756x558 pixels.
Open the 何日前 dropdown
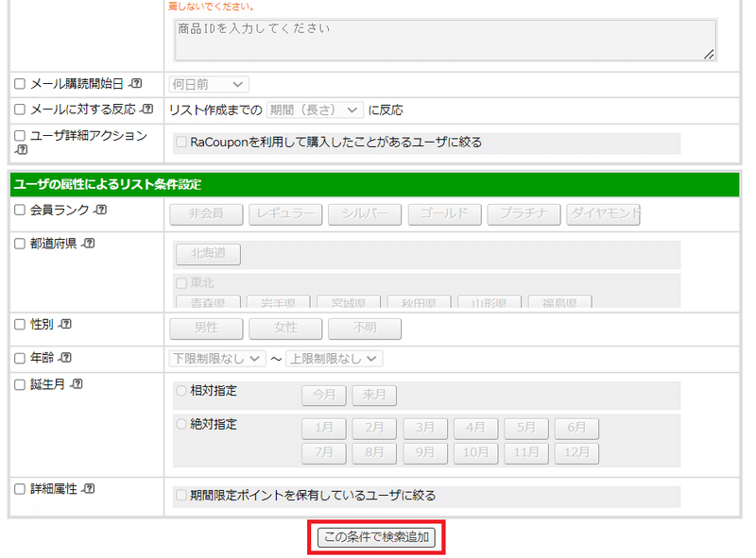click(209, 83)
